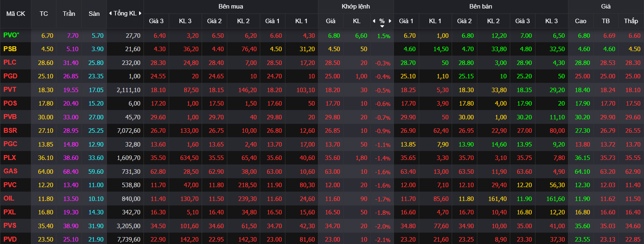Screen dimensions: 644x244
Task: Click the Bên bán group header
Action: 481,6
